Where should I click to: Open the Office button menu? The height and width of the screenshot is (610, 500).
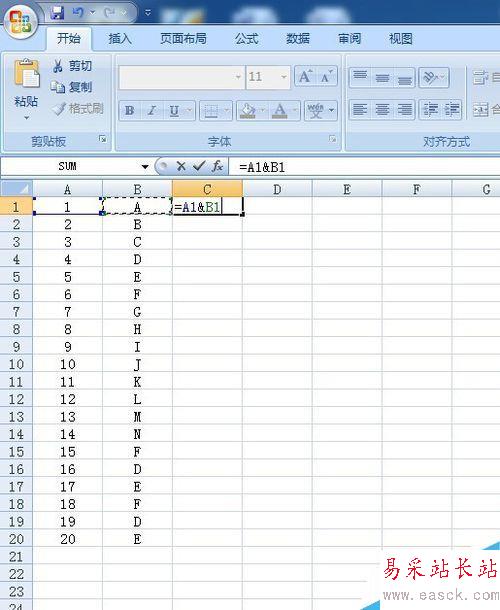coord(21,21)
